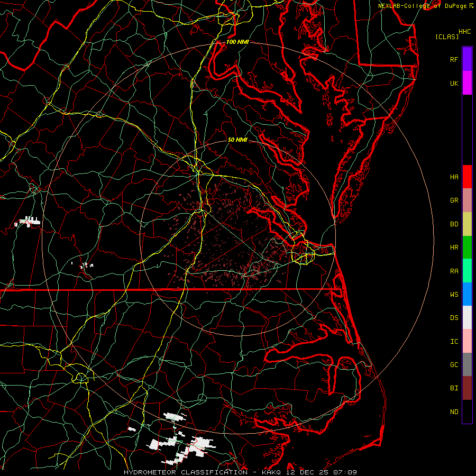476x476 pixels.
Task: Click the HA legend label
Action: click(x=454, y=177)
